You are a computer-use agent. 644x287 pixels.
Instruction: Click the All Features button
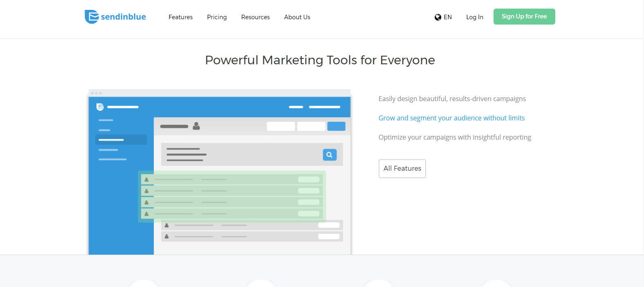point(402,169)
